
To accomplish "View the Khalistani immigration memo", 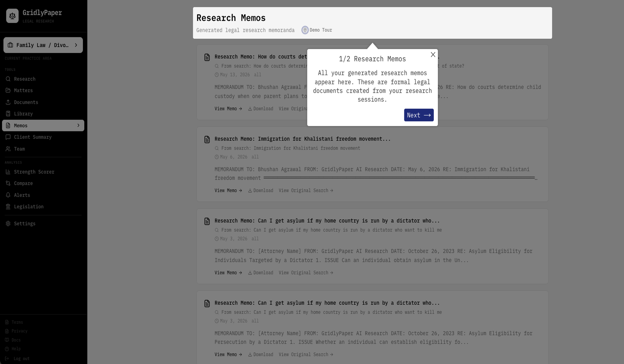I will [228, 191].
